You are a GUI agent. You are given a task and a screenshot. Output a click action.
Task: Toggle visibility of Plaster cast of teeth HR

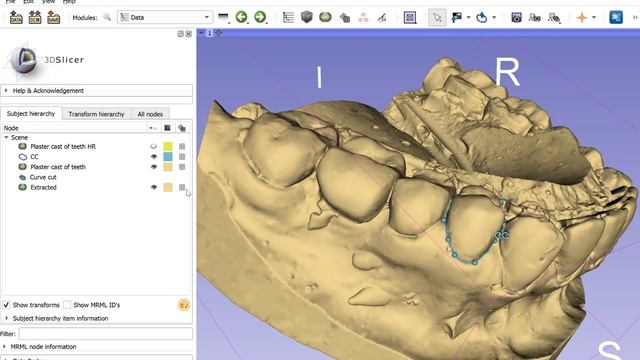(x=153, y=146)
